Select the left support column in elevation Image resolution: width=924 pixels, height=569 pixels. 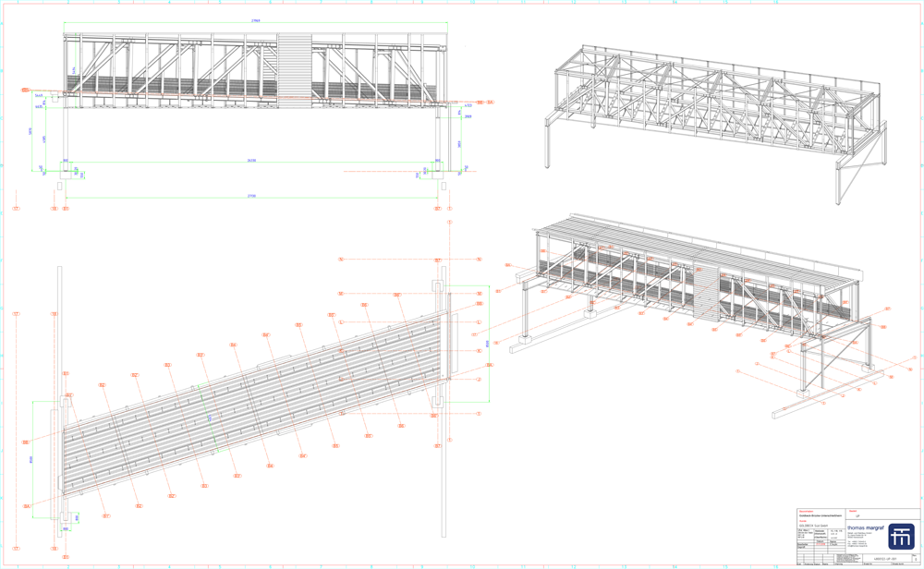point(64,139)
